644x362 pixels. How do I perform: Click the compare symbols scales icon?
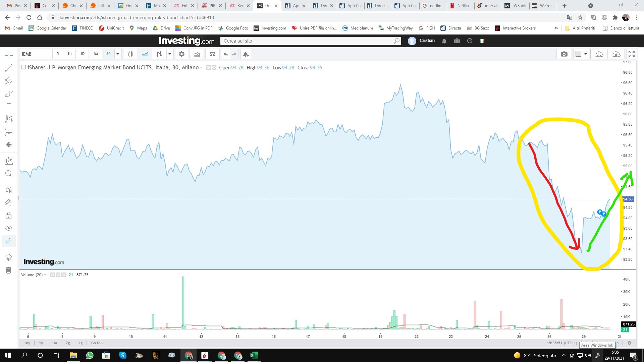[212, 54]
